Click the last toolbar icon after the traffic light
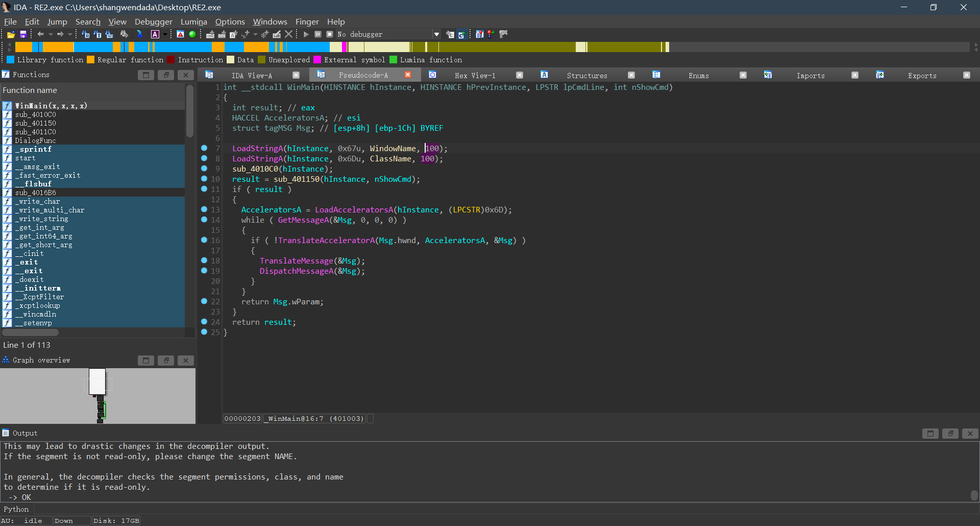Image resolution: width=980 pixels, height=526 pixels. (x=503, y=34)
